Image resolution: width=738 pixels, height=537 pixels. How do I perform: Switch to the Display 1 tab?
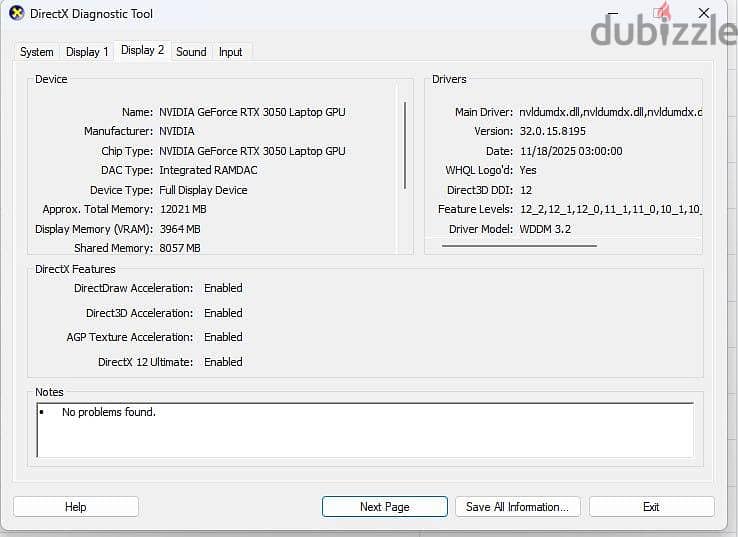87,52
